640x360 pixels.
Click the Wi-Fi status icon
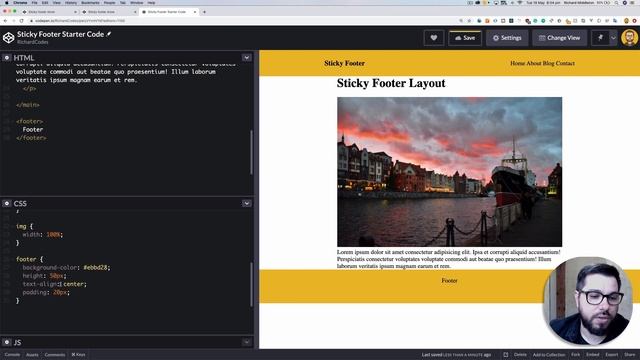click(x=520, y=2)
